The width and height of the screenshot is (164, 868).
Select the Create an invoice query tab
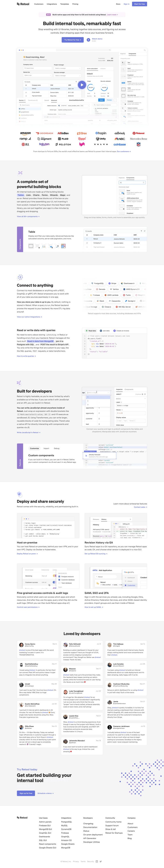pyautogui.click(x=122, y=331)
